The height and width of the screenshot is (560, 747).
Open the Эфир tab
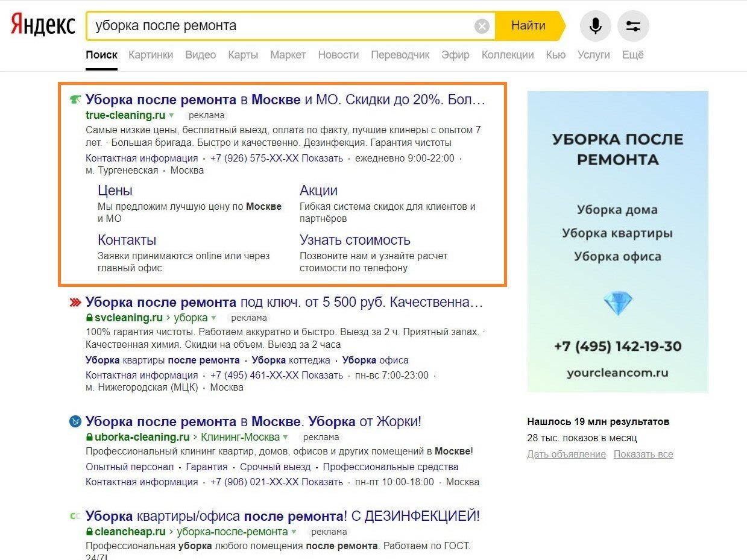coord(455,55)
